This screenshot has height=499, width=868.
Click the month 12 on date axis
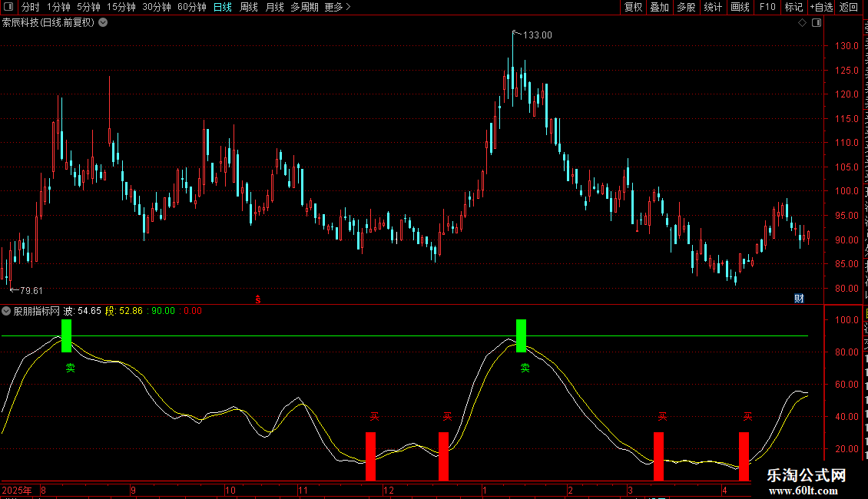[389, 490]
